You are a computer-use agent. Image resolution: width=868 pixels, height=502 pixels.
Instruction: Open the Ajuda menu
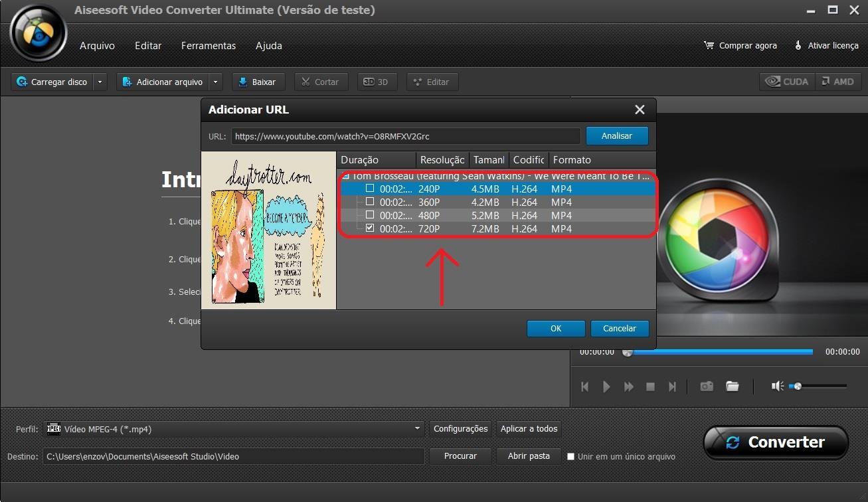tap(268, 45)
